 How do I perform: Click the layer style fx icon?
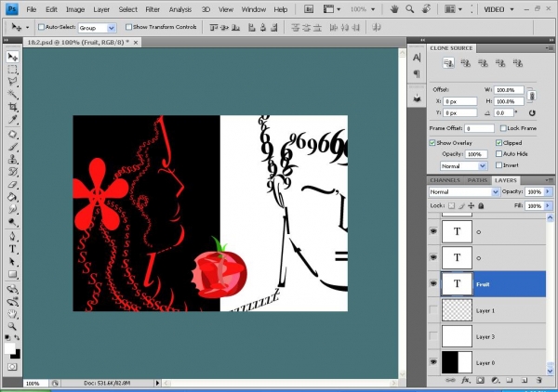[x=466, y=380]
